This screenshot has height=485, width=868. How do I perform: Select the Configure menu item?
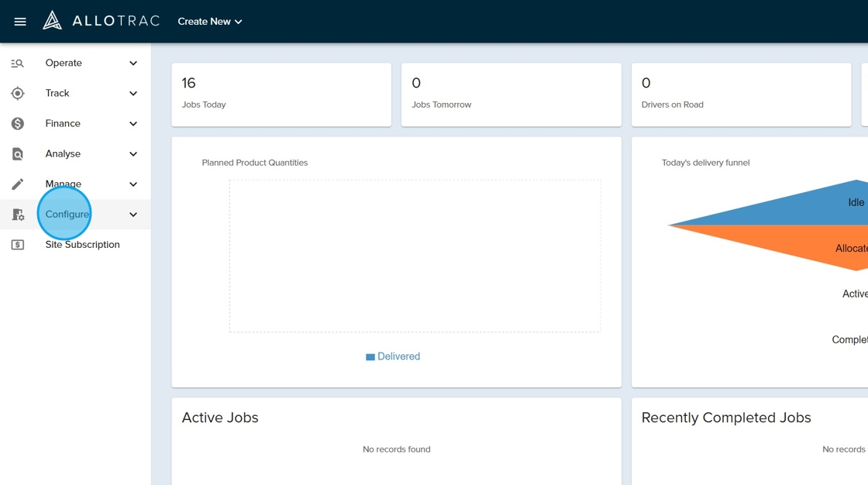point(67,215)
